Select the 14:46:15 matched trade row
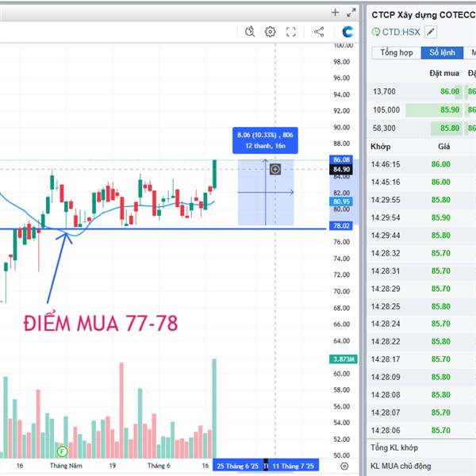This screenshot has width=476, height=476. click(x=421, y=164)
